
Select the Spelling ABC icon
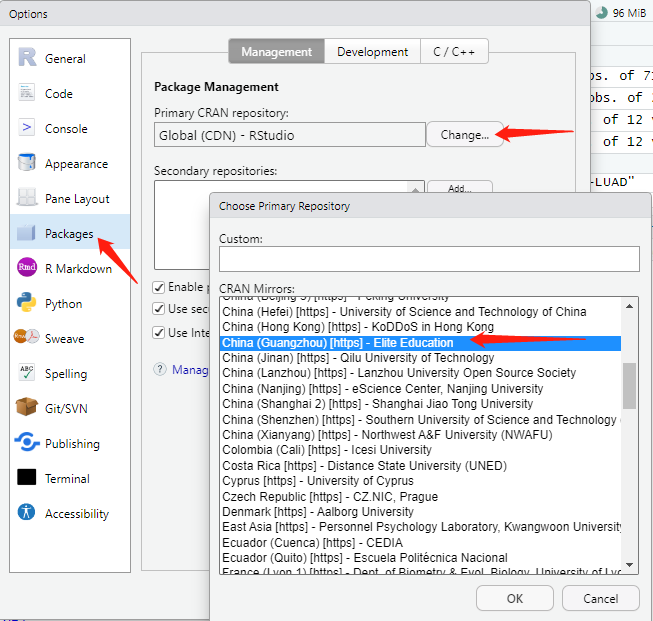[x=27, y=372]
